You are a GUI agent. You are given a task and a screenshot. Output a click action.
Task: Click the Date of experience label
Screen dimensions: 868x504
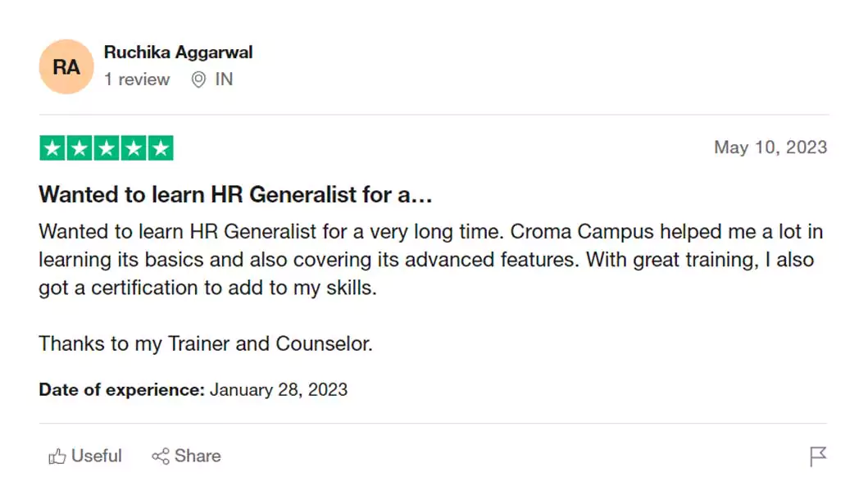tap(121, 389)
